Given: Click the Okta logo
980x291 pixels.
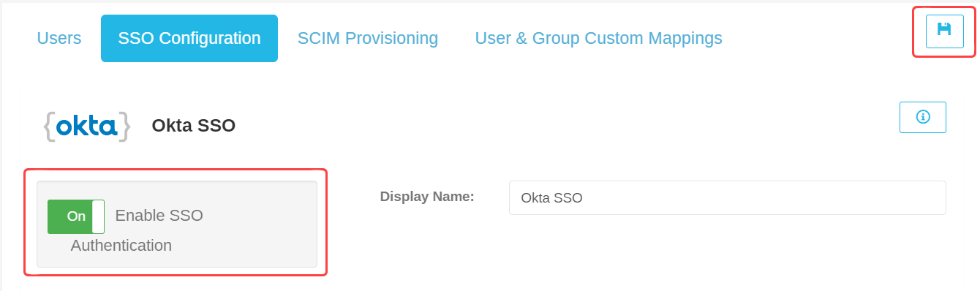Looking at the screenshot, I should tap(87, 126).
